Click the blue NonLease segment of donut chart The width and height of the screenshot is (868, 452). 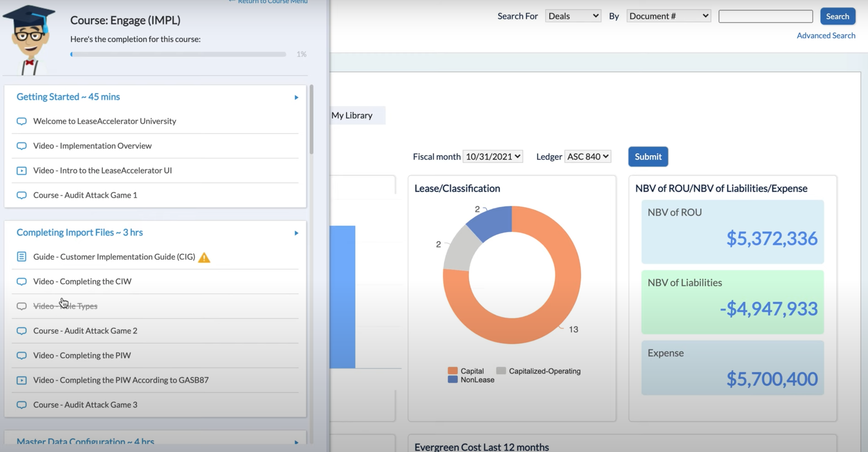pyautogui.click(x=493, y=222)
